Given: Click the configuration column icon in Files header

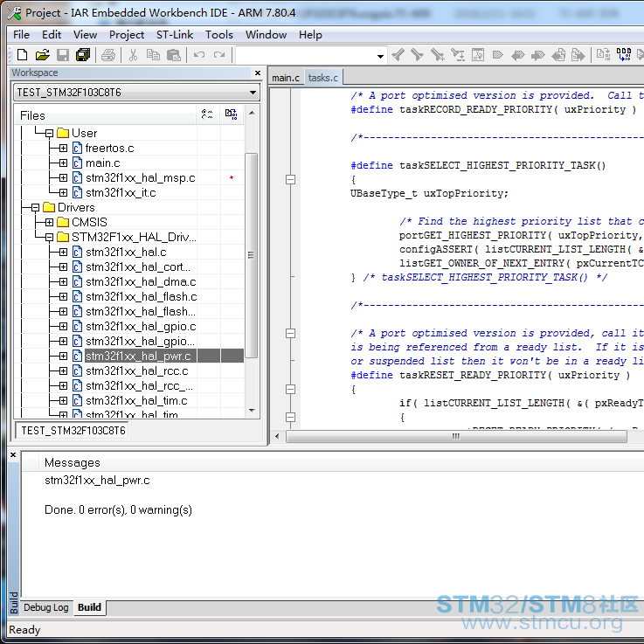Looking at the screenshot, I should pos(207,114).
